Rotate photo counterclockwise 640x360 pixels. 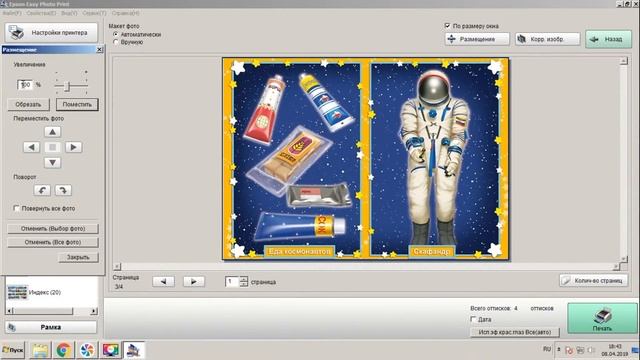click(42, 190)
